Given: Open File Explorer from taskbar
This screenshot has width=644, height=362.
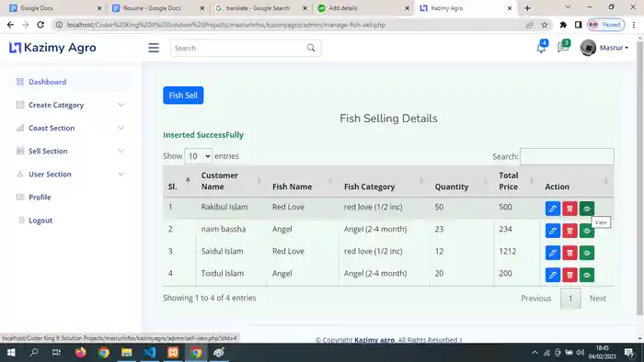Looking at the screenshot, I should 127,353.
